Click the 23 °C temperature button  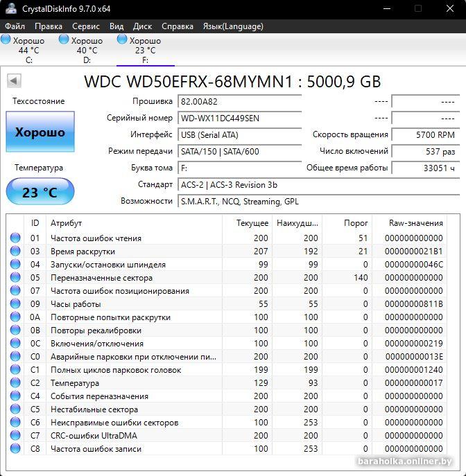pos(40,192)
